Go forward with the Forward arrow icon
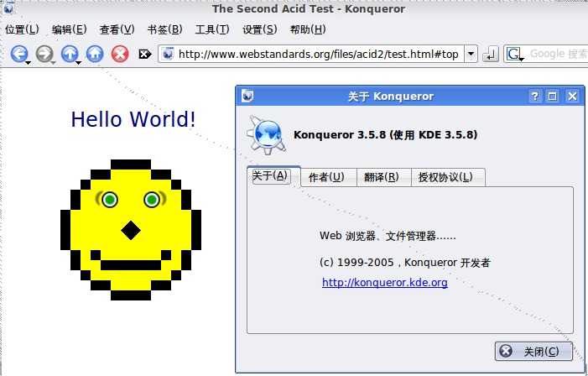The height and width of the screenshot is (376, 588). tap(44, 54)
